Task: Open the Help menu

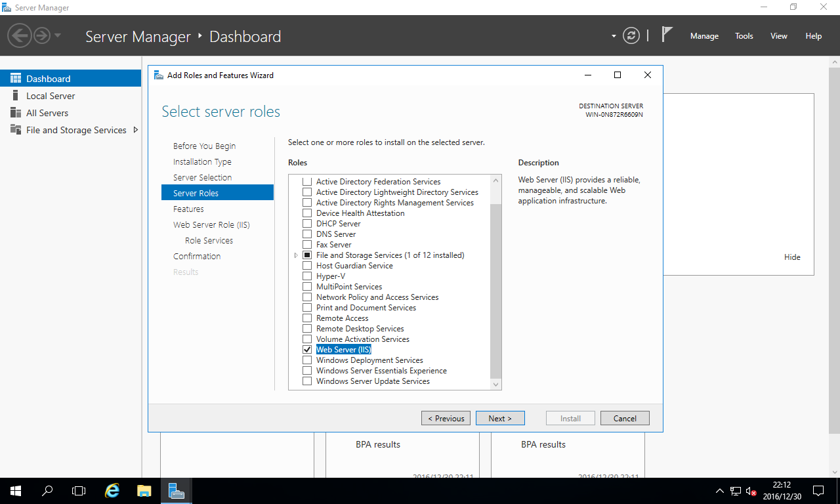Action: 814,36
